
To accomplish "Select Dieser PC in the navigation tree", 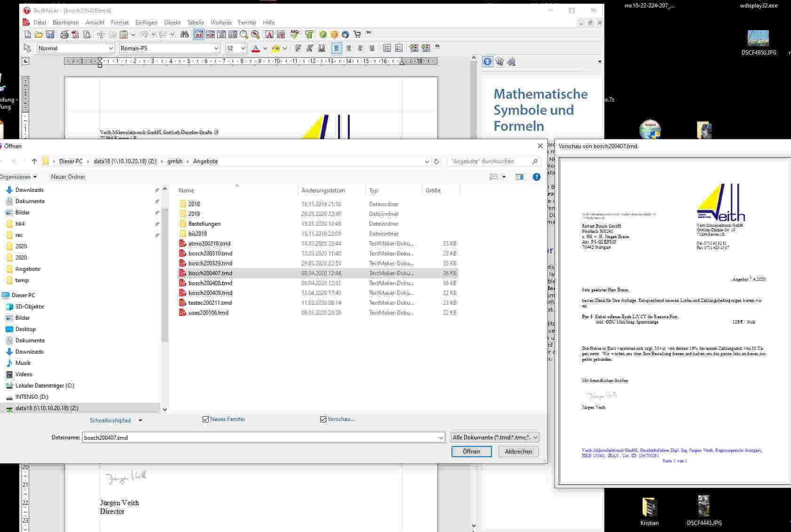I will [x=24, y=295].
